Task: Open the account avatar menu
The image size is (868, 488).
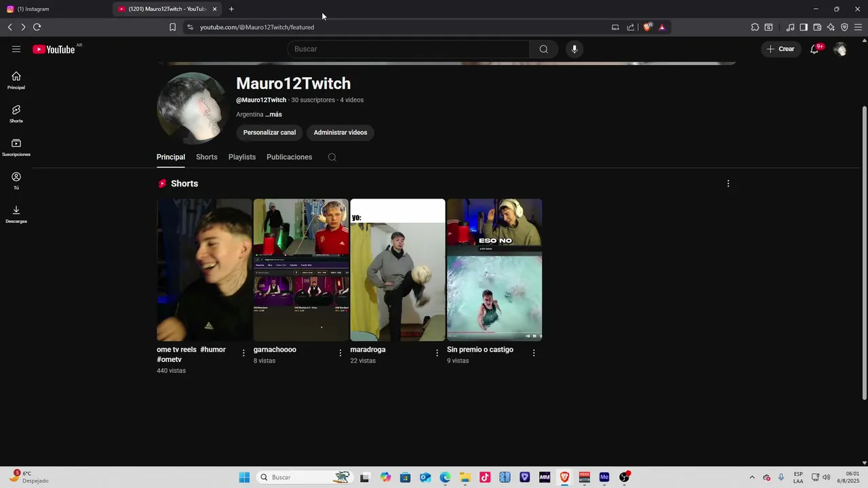Action: pos(840,49)
